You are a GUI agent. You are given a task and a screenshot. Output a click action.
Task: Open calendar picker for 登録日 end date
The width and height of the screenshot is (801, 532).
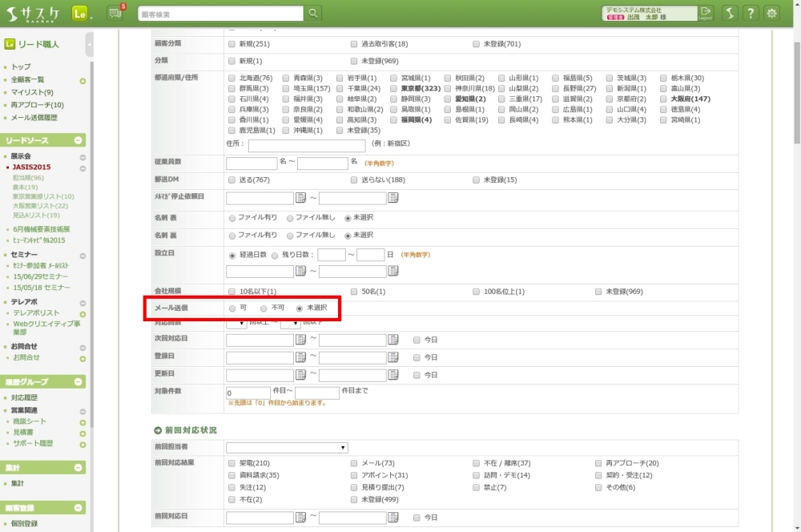[393, 357]
